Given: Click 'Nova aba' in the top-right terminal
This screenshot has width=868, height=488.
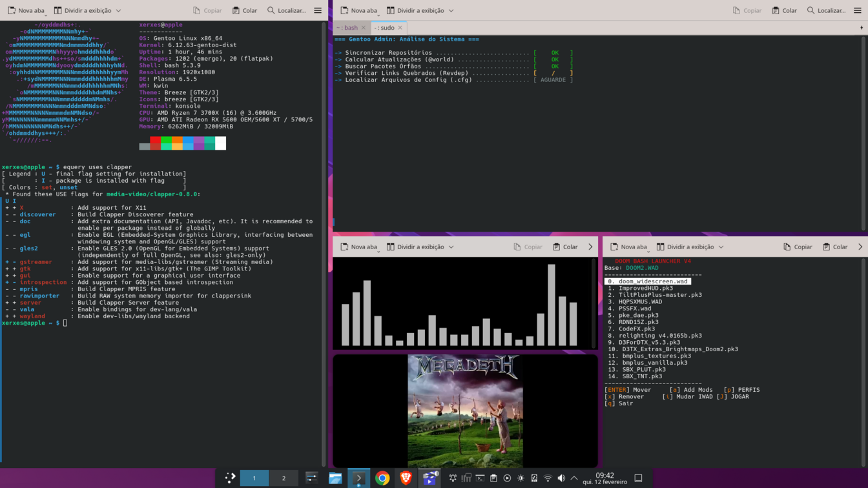Looking at the screenshot, I should (358, 10).
